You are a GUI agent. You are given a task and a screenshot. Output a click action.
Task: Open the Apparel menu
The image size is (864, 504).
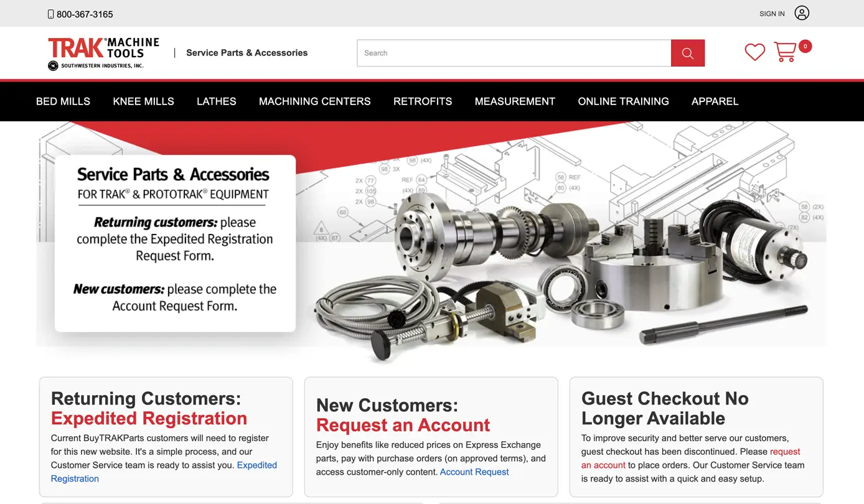point(715,101)
